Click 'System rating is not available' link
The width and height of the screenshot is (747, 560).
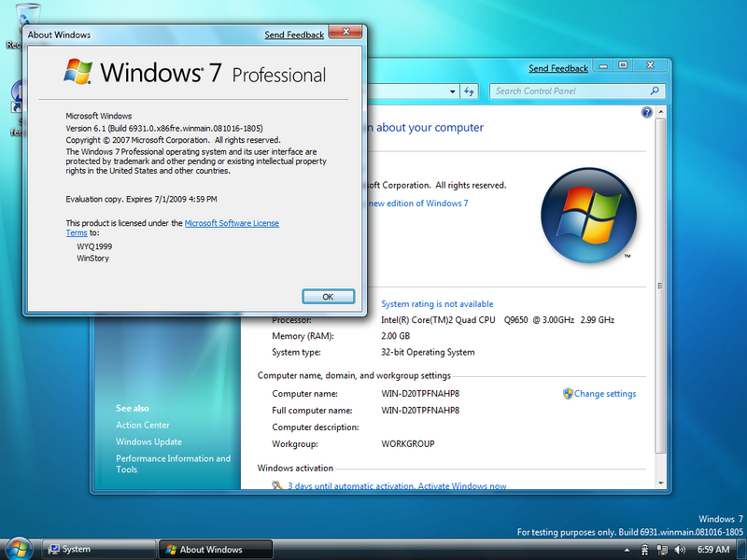[x=437, y=304]
